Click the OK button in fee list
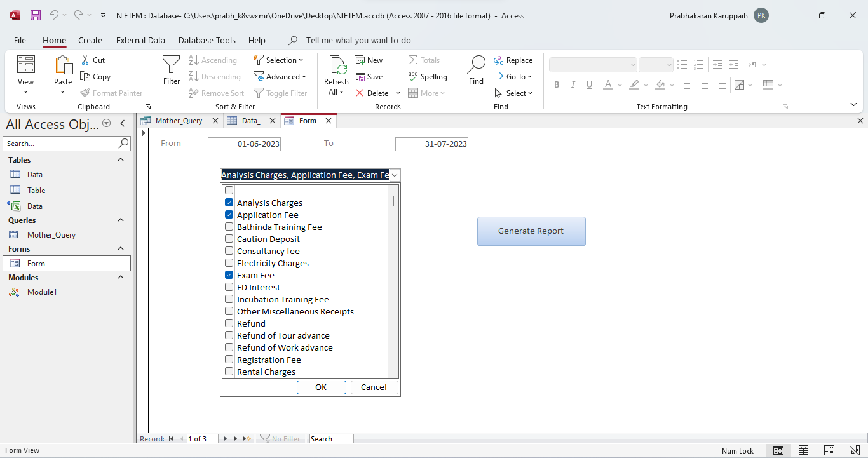868x458 pixels. point(321,387)
